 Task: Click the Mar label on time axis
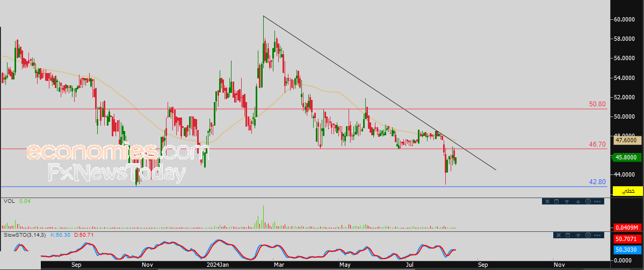click(279, 265)
